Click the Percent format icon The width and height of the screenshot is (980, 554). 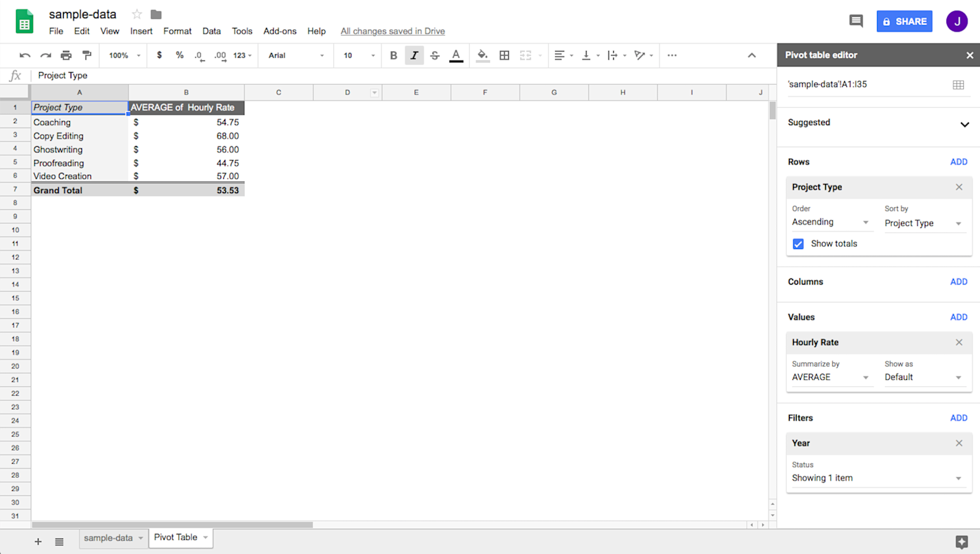tap(178, 55)
